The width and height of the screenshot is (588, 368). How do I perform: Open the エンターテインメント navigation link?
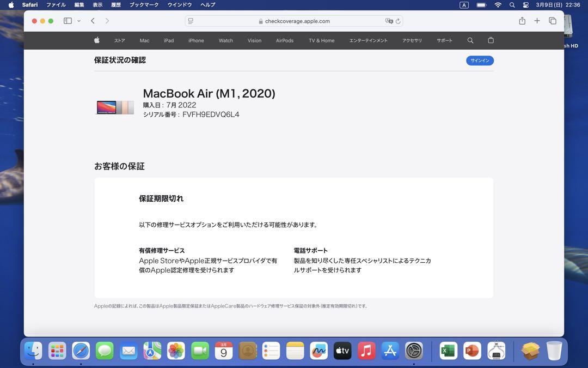point(368,40)
